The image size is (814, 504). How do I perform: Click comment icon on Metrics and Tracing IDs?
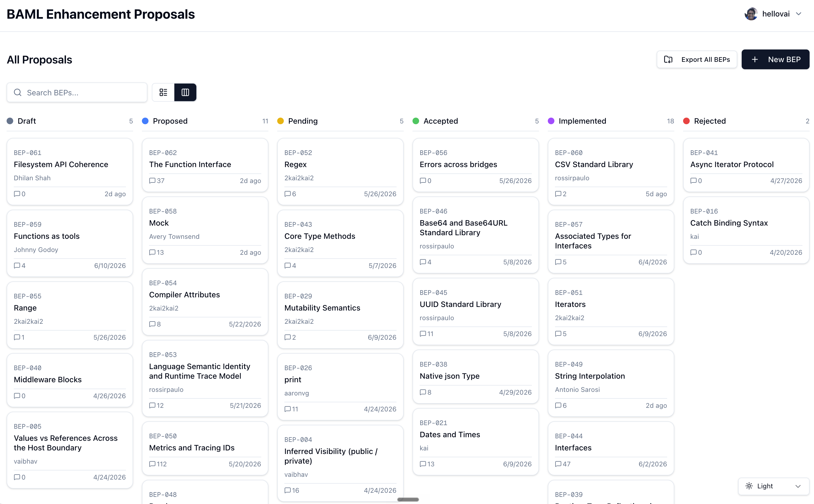[152, 464]
